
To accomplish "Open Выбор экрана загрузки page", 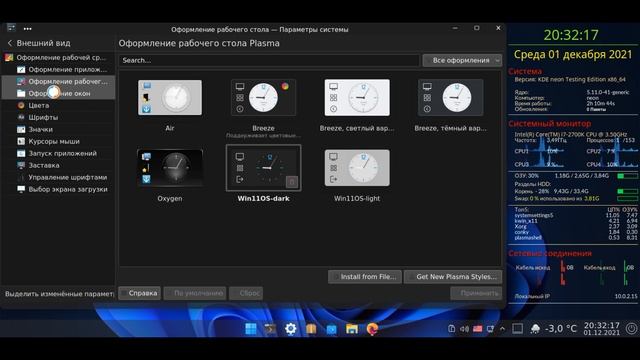I will tap(58, 189).
